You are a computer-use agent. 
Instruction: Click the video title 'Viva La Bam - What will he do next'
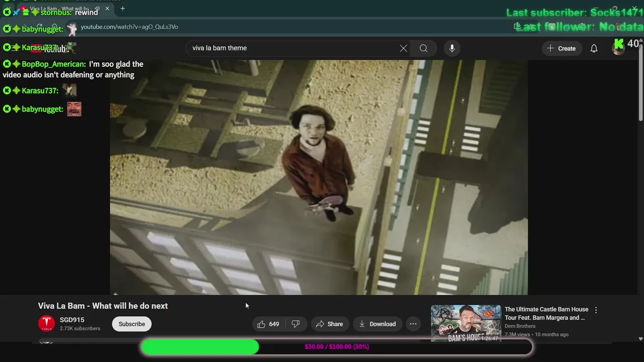[103, 306]
